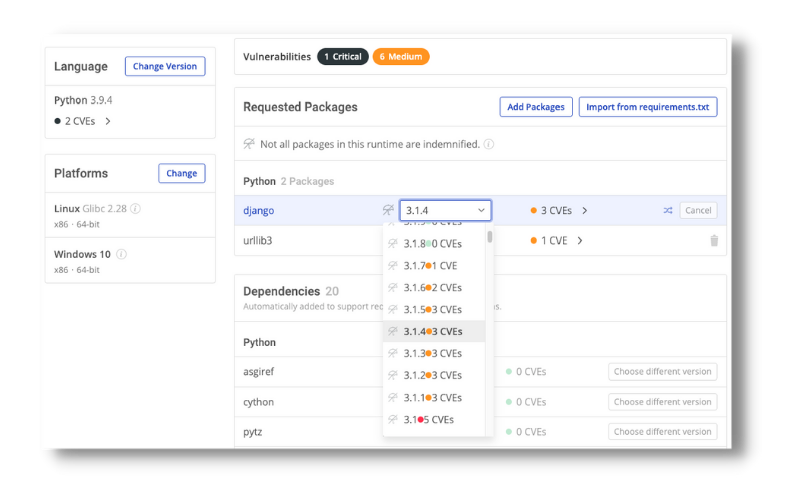The image size is (800, 500).
Task: Click the shuffle icon in django row
Action: point(668,210)
